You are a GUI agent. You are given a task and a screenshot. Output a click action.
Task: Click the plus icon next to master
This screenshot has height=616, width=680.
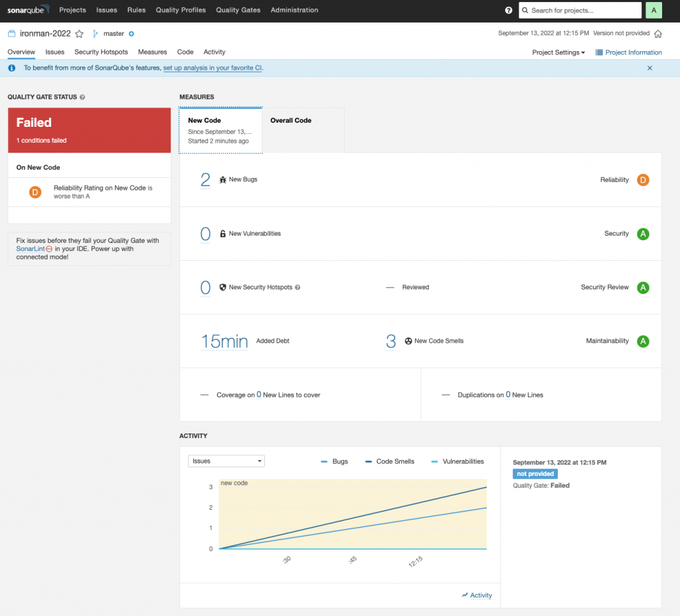click(131, 34)
